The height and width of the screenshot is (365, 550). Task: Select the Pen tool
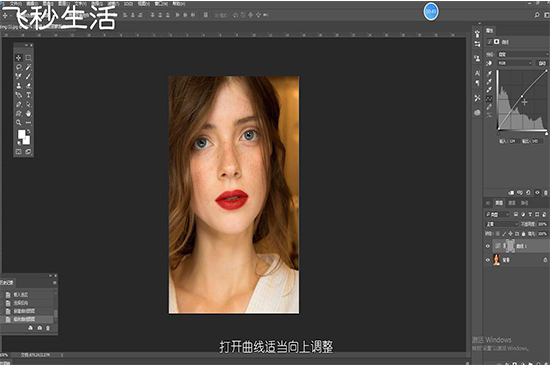pos(19,104)
